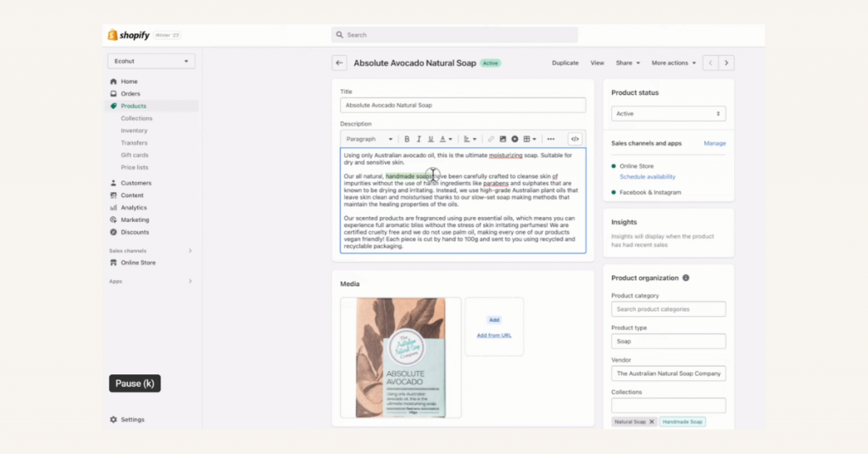This screenshot has width=868, height=454.
Task: Click the Products tag icon in the sidebar
Action: [x=114, y=106]
